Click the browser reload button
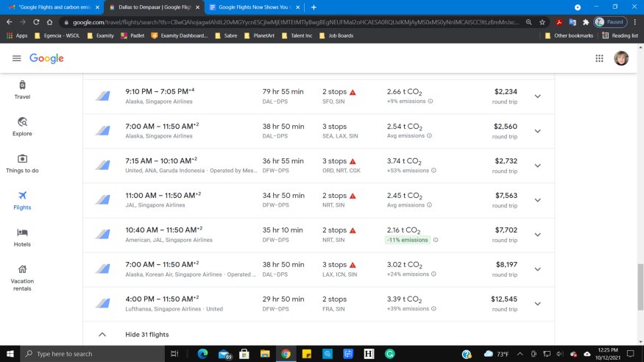This screenshot has width=644, height=362. [x=36, y=22]
